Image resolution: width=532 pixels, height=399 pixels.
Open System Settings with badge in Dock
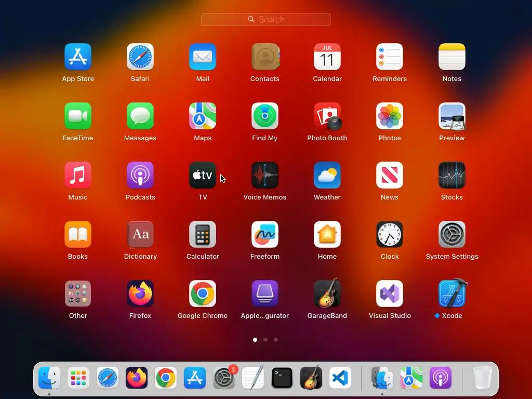tap(224, 378)
